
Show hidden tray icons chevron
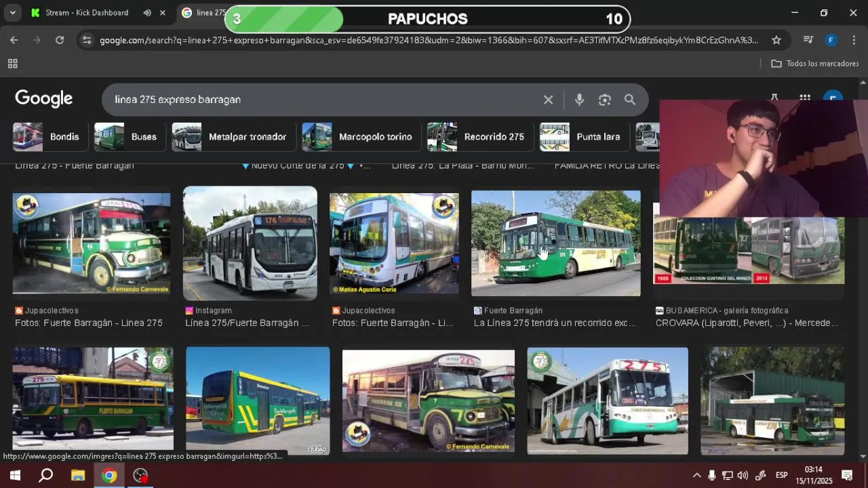click(x=696, y=475)
